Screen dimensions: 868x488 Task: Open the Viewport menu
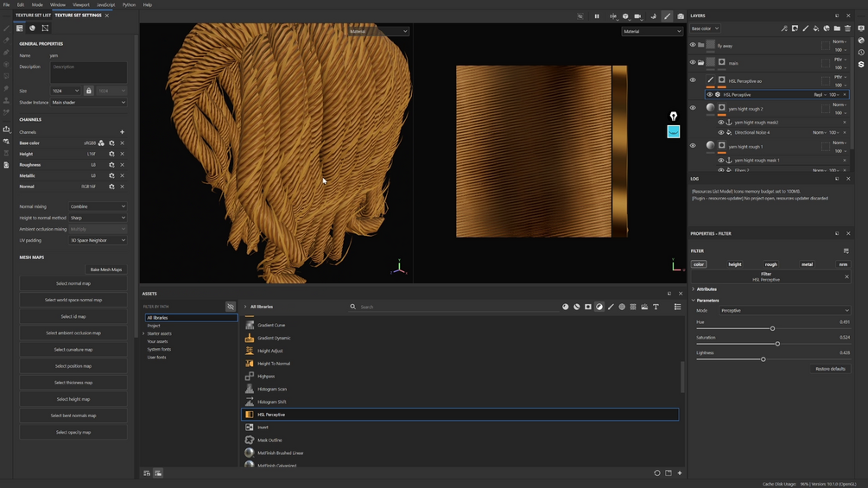pos(80,4)
